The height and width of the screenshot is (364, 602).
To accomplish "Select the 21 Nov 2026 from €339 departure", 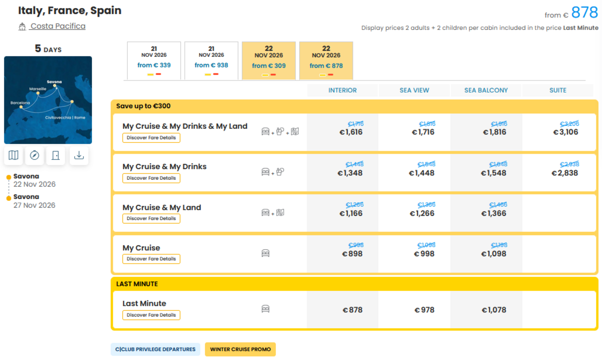I will (x=154, y=61).
